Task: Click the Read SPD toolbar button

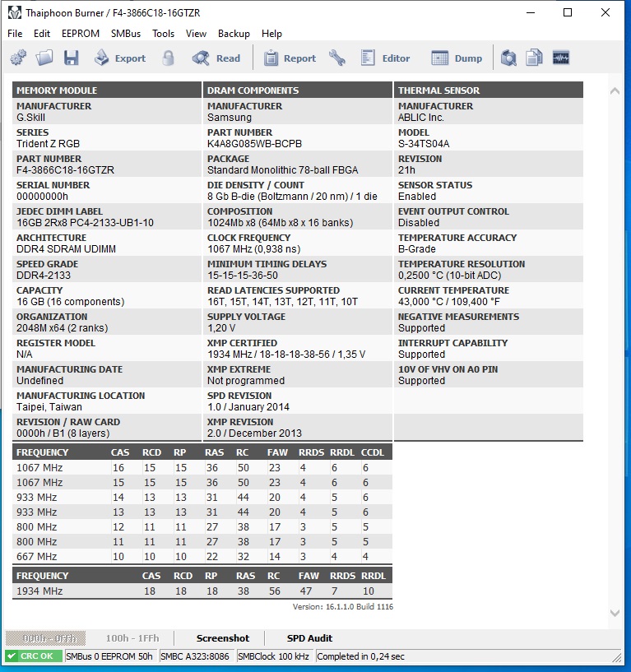Action: pyautogui.click(x=216, y=58)
